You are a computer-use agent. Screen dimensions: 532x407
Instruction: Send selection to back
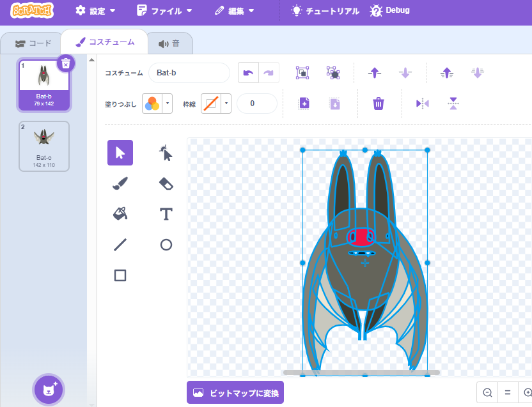tap(478, 73)
